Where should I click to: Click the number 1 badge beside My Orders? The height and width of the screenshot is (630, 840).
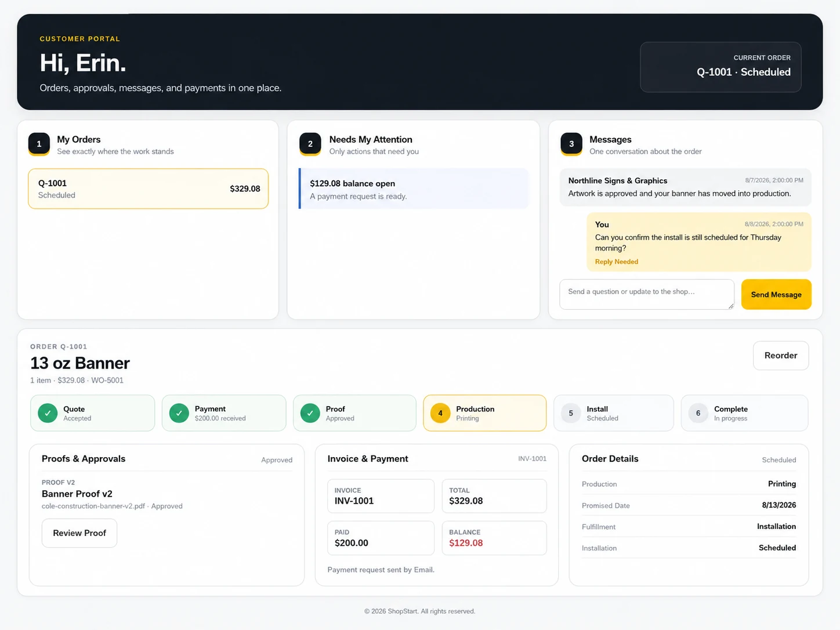(x=39, y=144)
